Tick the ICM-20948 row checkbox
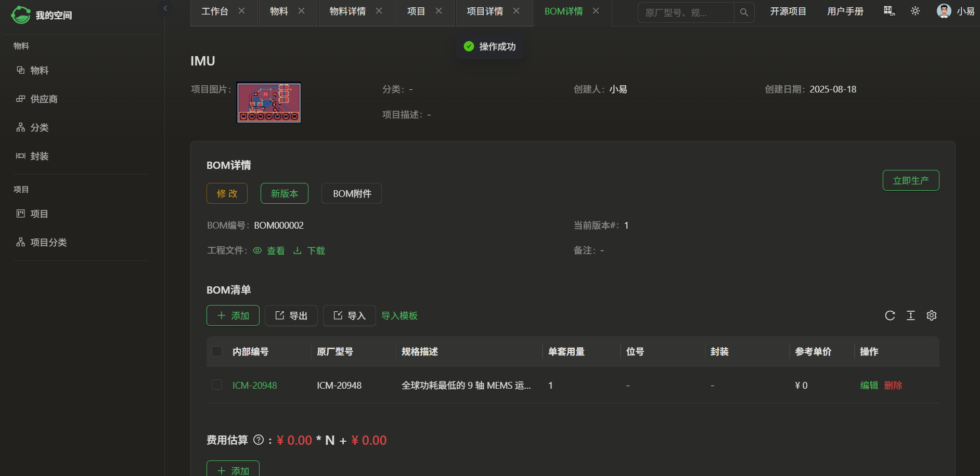 click(217, 385)
